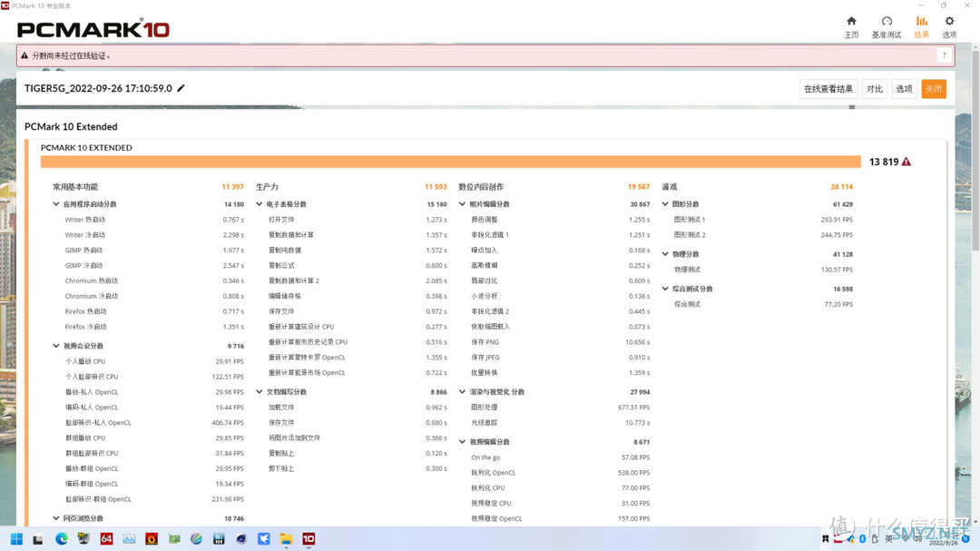
Task: Click the result name TIGER5G_2022-09-26 17:10:59.0
Action: click(x=98, y=88)
